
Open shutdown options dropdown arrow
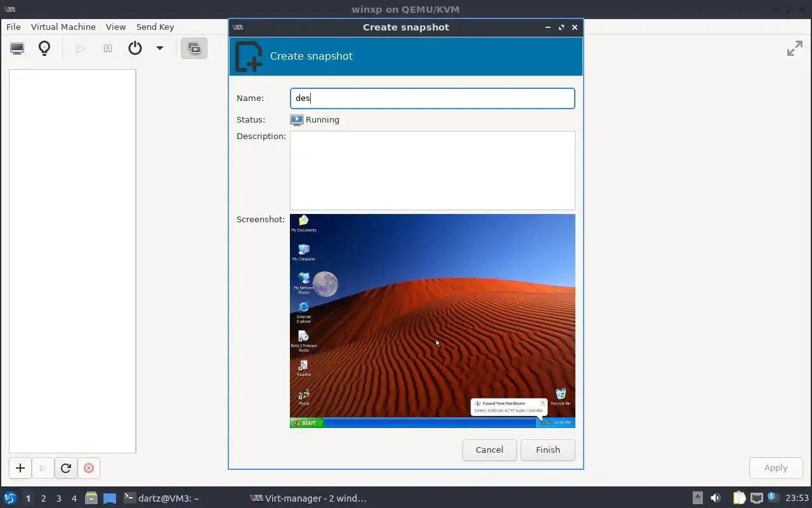point(160,48)
